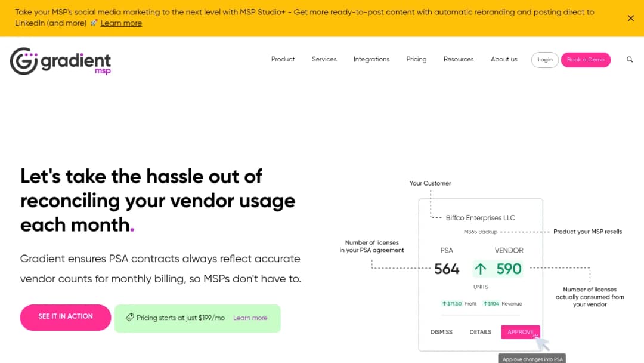Click the 'Gradient ensures PSA contracts' paragraph
644x363 pixels.
pyautogui.click(x=160, y=269)
